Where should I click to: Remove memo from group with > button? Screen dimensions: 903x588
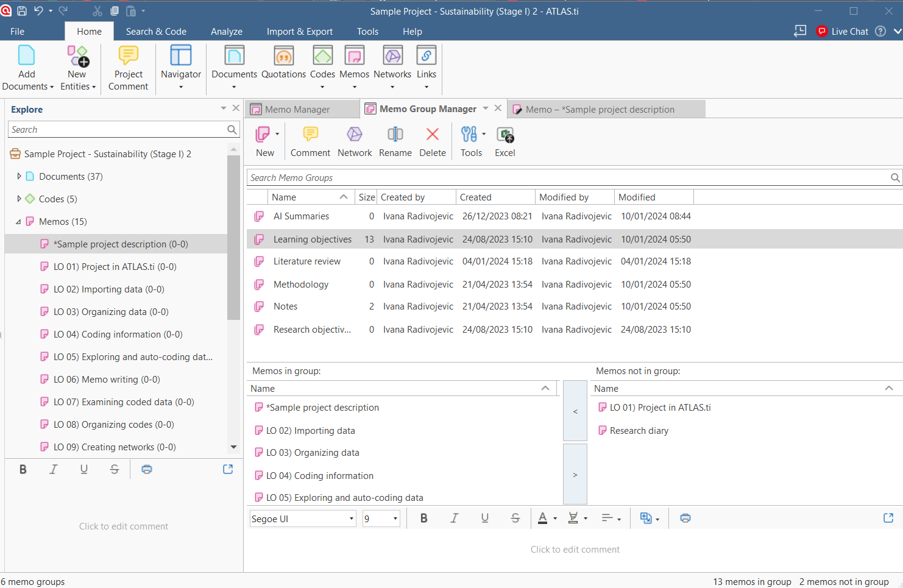(x=575, y=475)
